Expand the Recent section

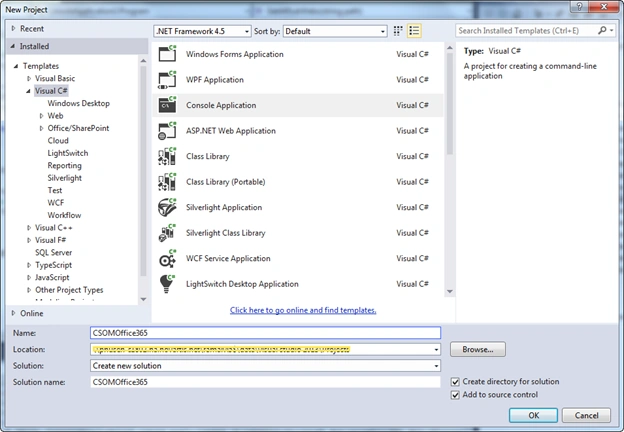pyautogui.click(x=14, y=29)
